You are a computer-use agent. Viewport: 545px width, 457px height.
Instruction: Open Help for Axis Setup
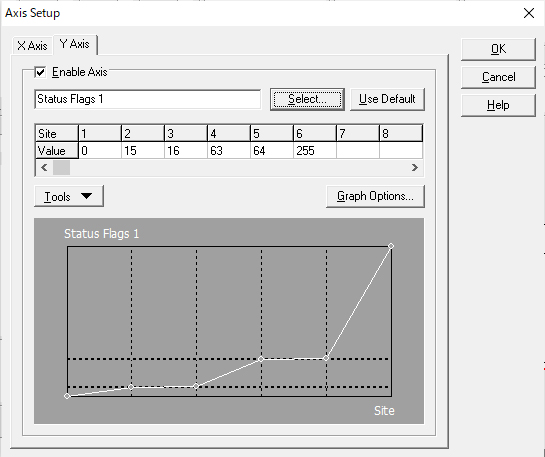click(x=498, y=105)
